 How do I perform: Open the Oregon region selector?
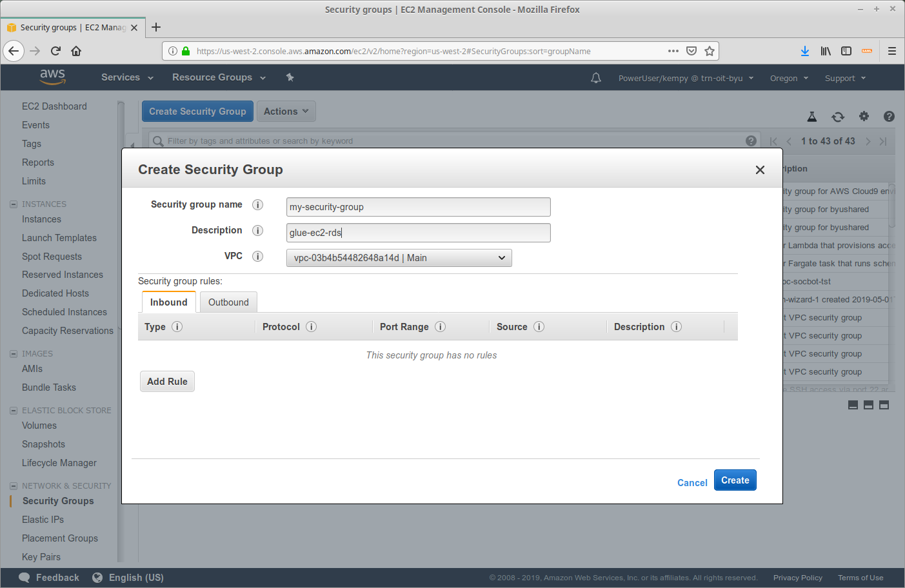pyautogui.click(x=789, y=78)
